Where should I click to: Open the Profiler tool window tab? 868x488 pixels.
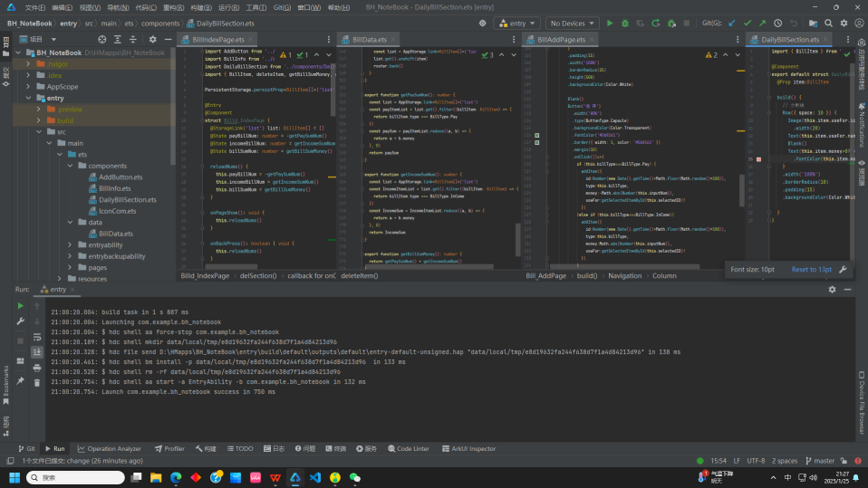click(169, 448)
